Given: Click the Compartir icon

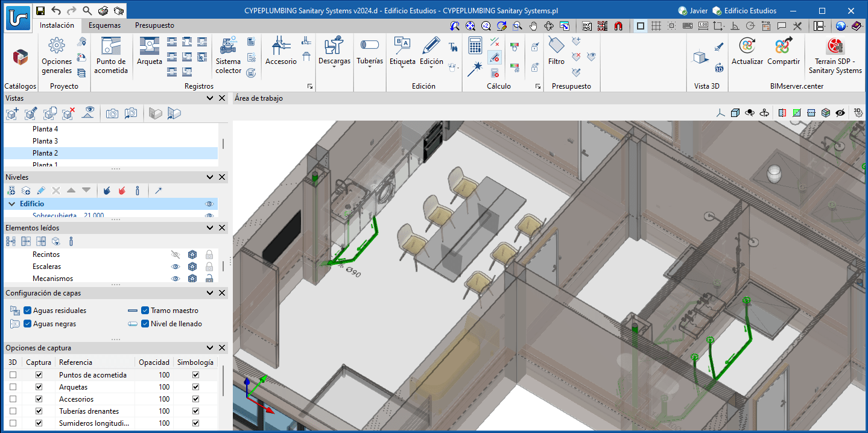Looking at the screenshot, I should pyautogui.click(x=783, y=51).
